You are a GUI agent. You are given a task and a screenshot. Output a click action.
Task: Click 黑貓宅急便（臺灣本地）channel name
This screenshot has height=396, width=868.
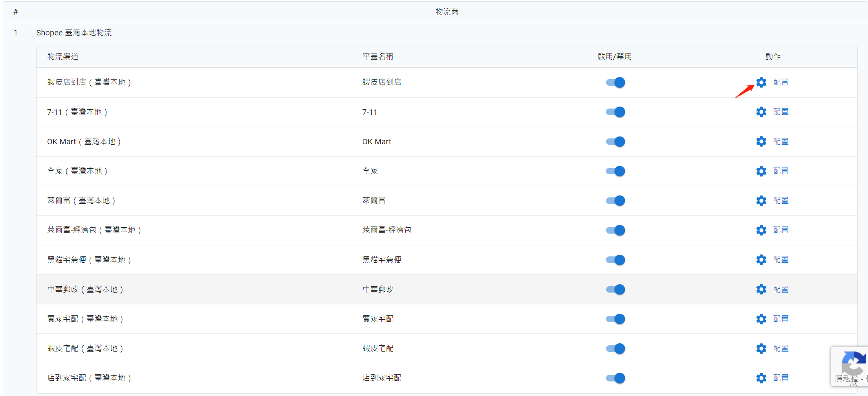89,260
